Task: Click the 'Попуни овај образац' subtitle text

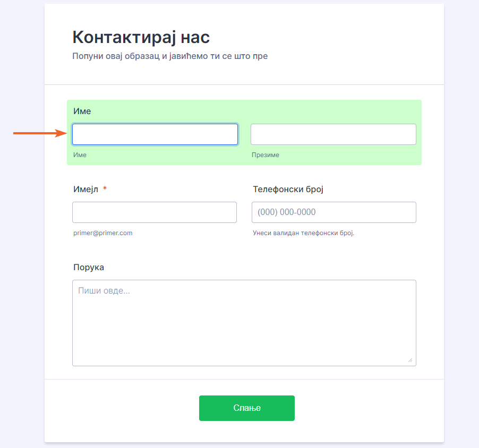Action: 170,56
